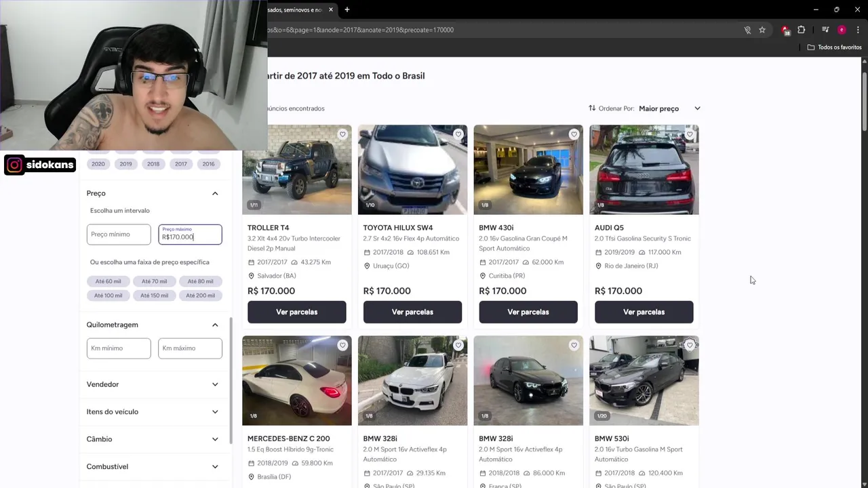
Task: Click the sort order arrows icon
Action: 592,108
